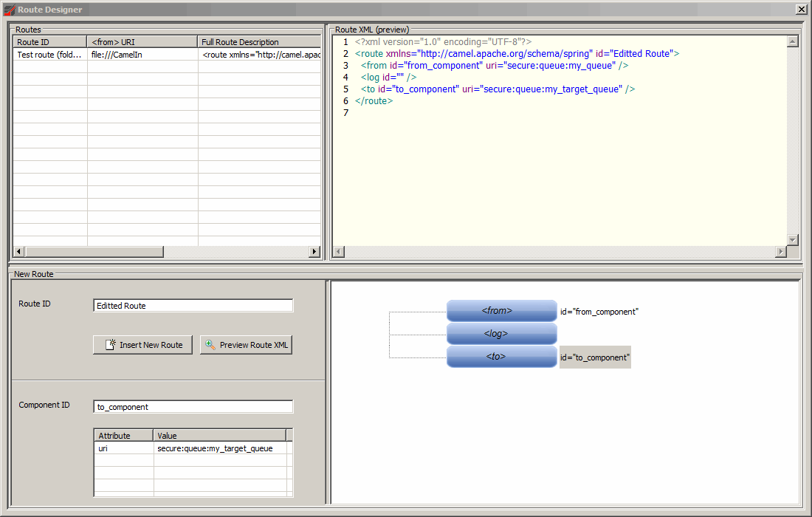Click the uri attribute value cell
This screenshot has width=812, height=517.
coord(219,448)
